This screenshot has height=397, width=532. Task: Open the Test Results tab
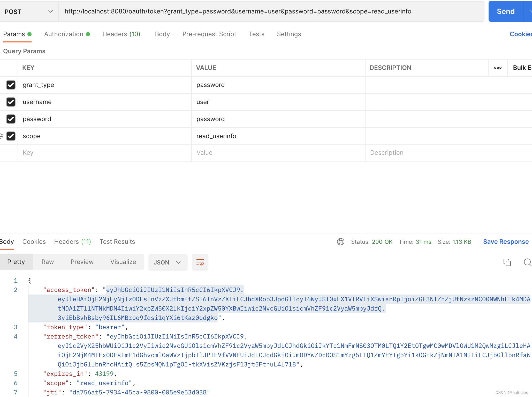(117, 242)
